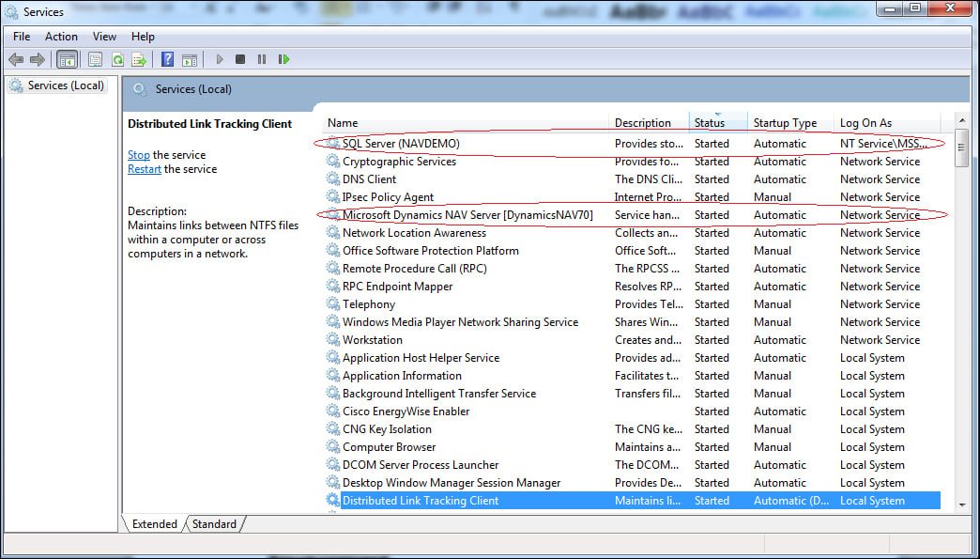Image resolution: width=980 pixels, height=559 pixels.
Task: Click 'The DNS Cli...' description cell
Action: [649, 179]
